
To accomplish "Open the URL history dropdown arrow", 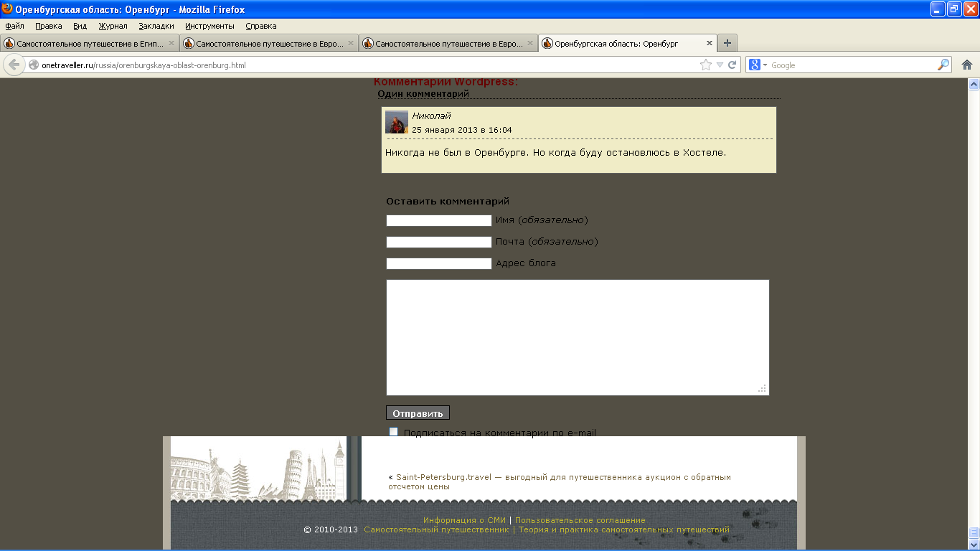I will [720, 65].
